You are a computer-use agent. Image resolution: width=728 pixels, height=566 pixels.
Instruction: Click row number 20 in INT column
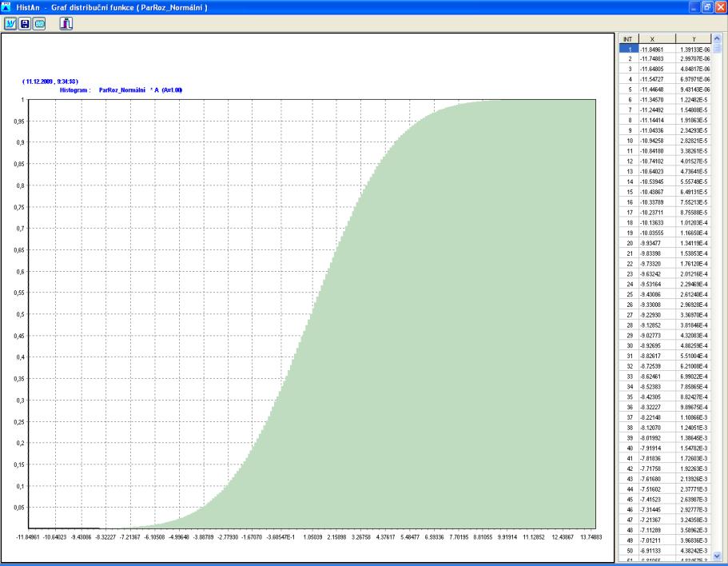point(629,243)
